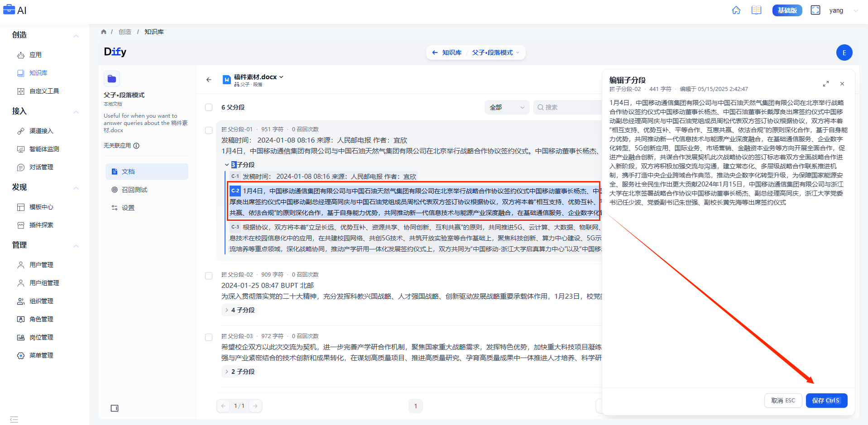Check the 父分段-03 checkbox
The width and height of the screenshot is (868, 425).
click(209, 337)
